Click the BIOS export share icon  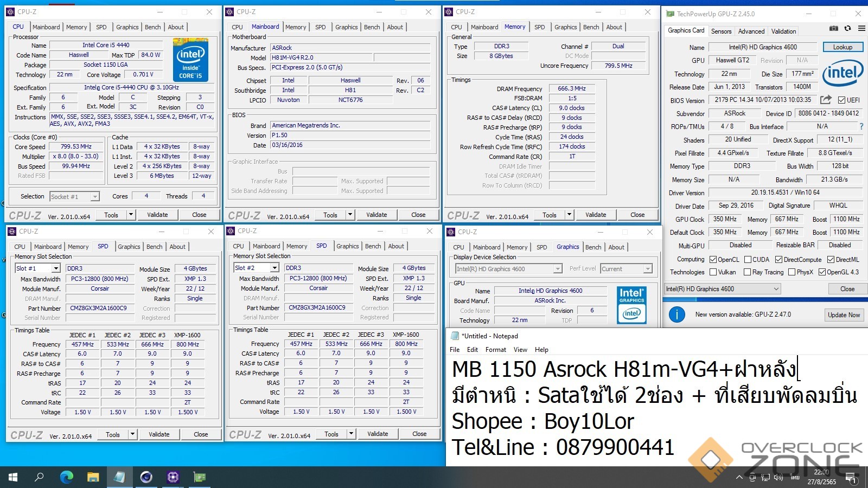tap(826, 100)
